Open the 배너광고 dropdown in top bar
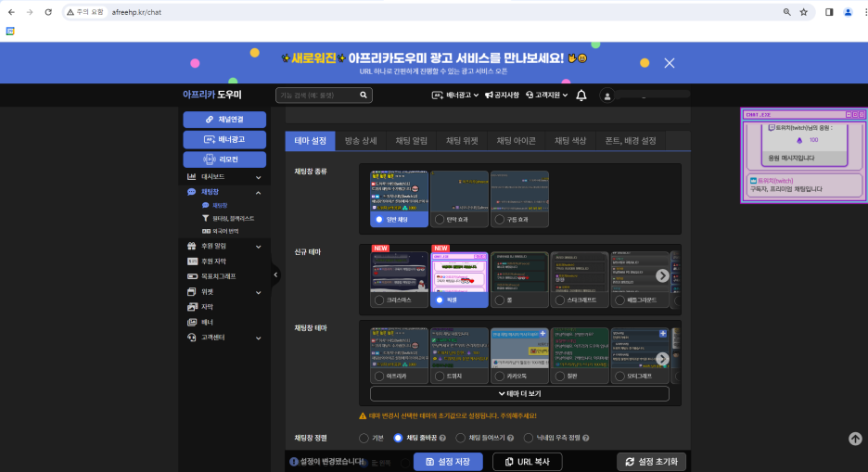This screenshot has height=472, width=868. [455, 96]
